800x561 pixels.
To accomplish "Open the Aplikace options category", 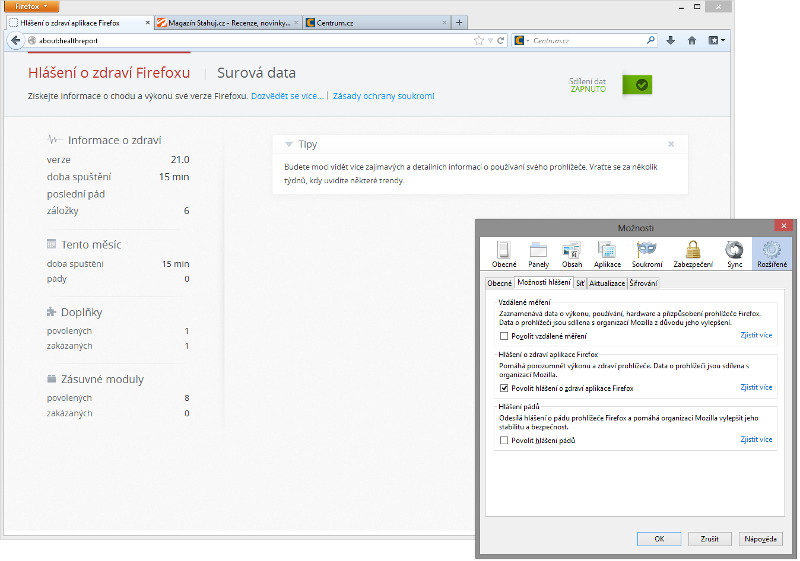I will [607, 254].
